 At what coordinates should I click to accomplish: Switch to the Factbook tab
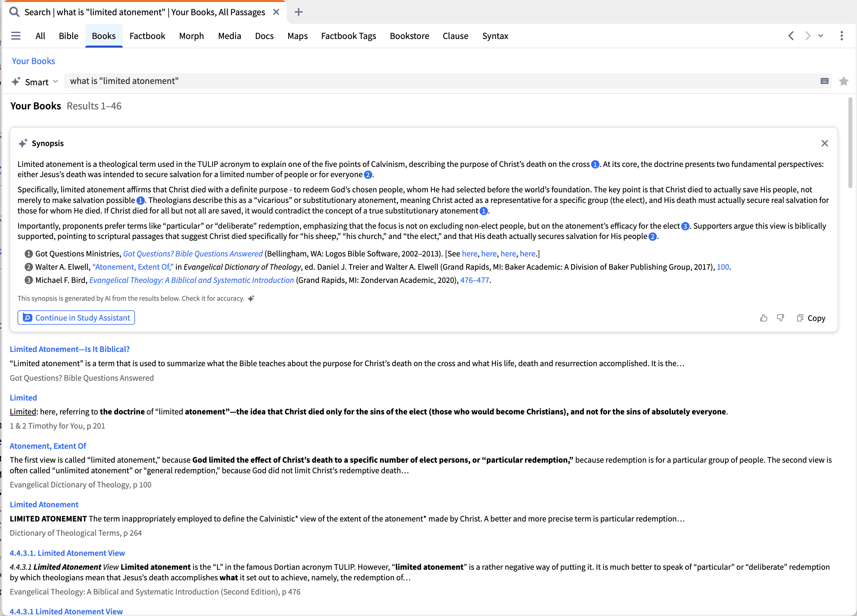point(147,36)
